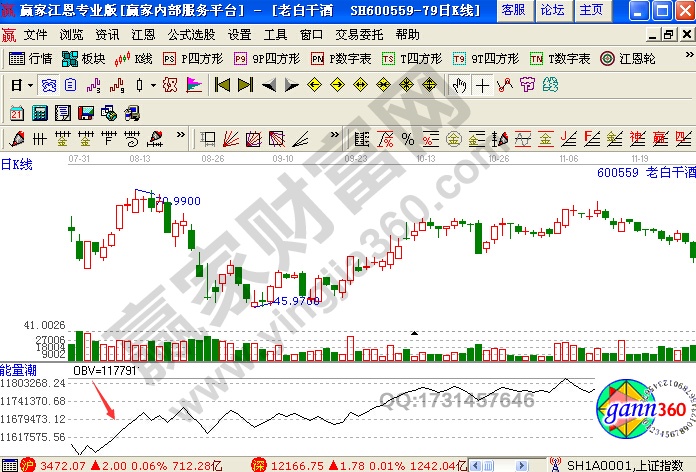Viewport: 696px width, 472px height.
Task: Click the calendar icon in toolbar
Action: (18, 110)
